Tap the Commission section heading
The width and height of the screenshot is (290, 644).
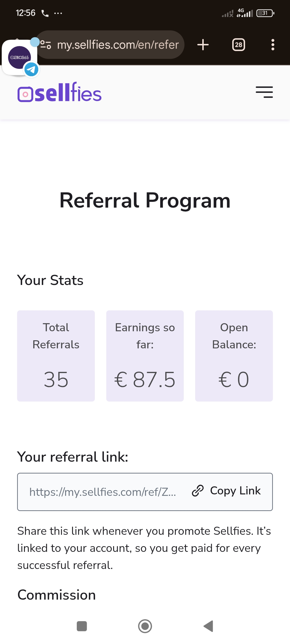pyautogui.click(x=57, y=595)
